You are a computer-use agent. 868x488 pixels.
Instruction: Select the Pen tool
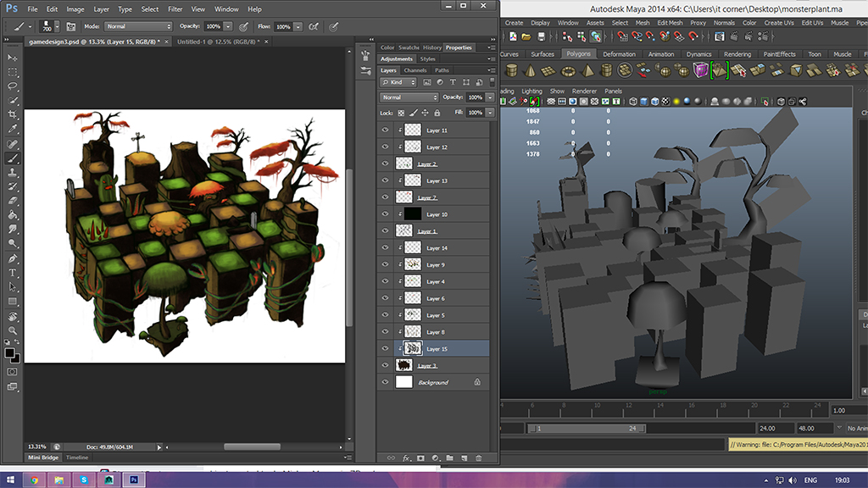12,258
